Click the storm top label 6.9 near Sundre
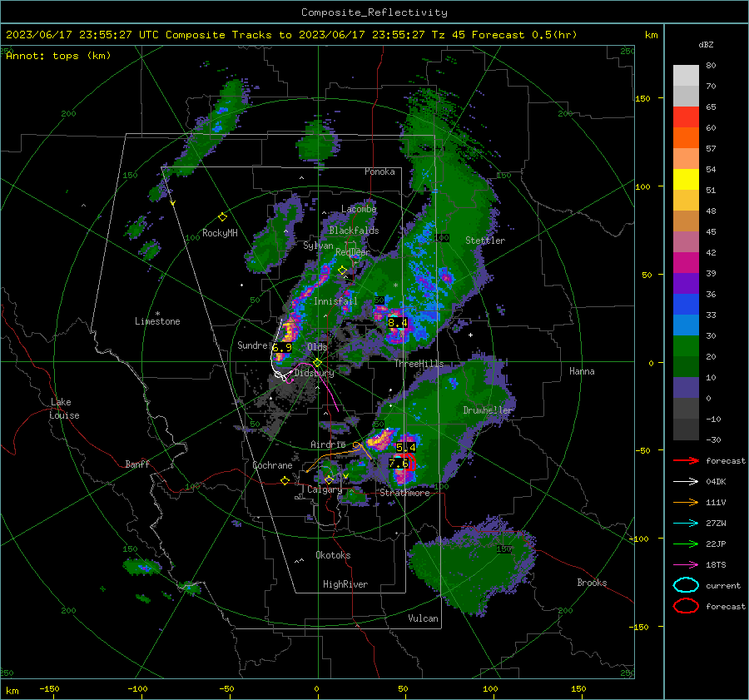Screen dimensions: 749x700 [x=282, y=347]
